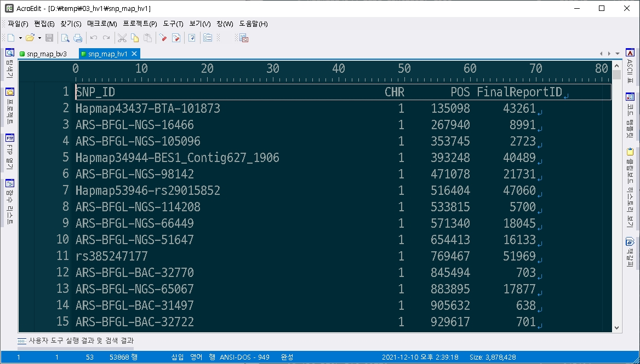
Task: Click the SNP_ID header text
Action: pos(95,92)
